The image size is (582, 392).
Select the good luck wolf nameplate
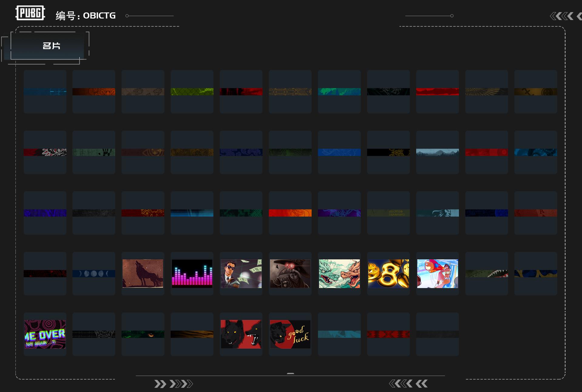(x=290, y=334)
